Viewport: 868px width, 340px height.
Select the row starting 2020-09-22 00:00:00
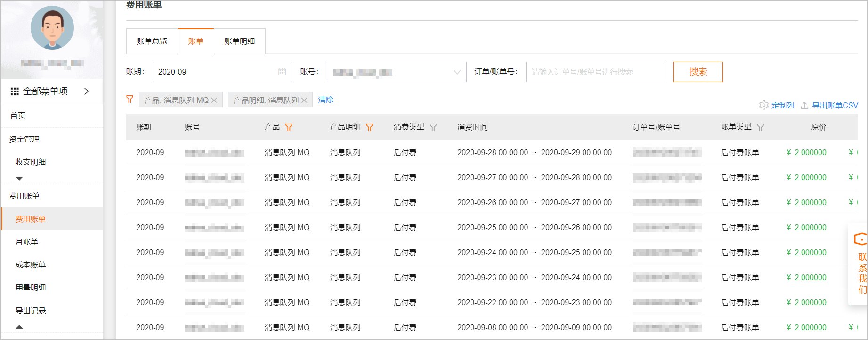[x=492, y=302]
